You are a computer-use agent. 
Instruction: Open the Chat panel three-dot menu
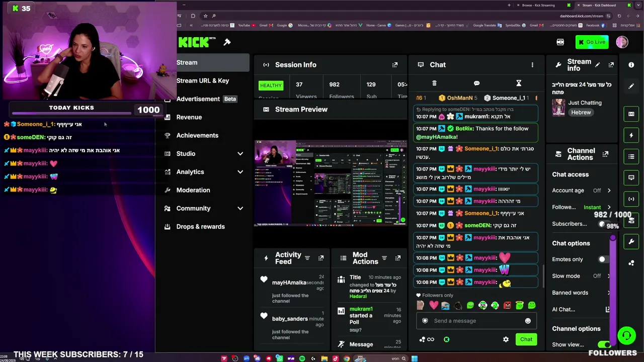coord(532,65)
